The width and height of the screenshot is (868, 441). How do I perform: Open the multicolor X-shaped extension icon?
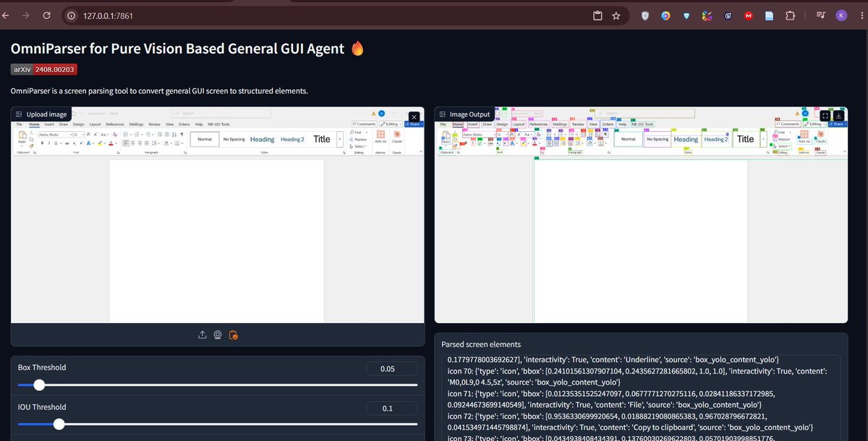pos(707,16)
